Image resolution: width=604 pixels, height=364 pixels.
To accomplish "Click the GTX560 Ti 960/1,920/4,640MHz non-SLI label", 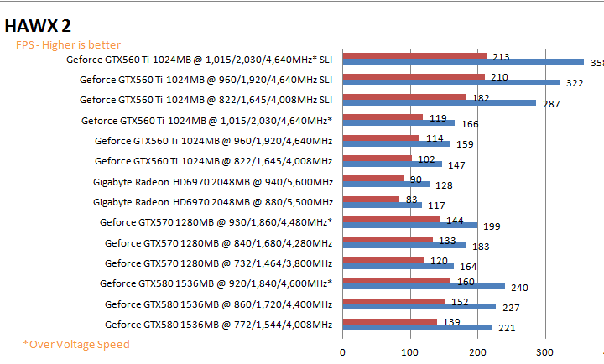I will pos(213,141).
